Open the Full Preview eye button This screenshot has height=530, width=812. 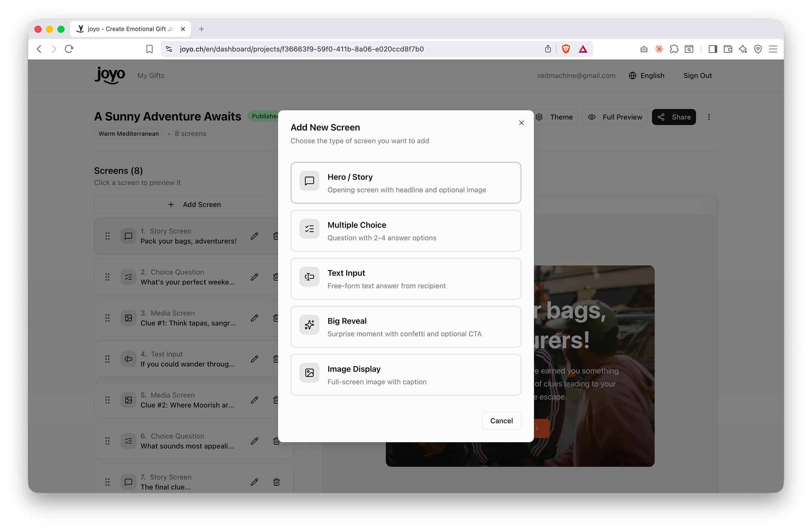point(615,117)
